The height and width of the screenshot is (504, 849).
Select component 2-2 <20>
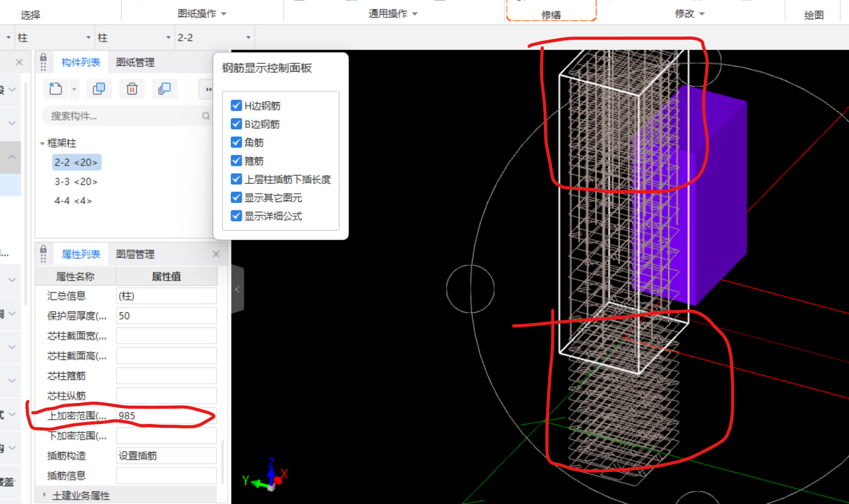coord(77,162)
